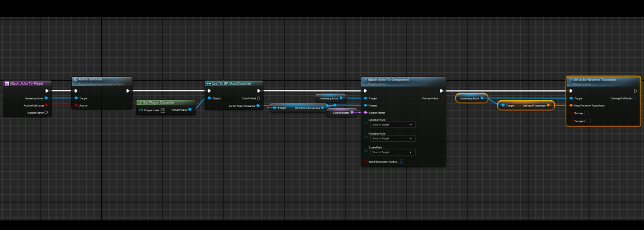Click the Player Index value field
This screenshot has width=644, height=230.
point(163,110)
